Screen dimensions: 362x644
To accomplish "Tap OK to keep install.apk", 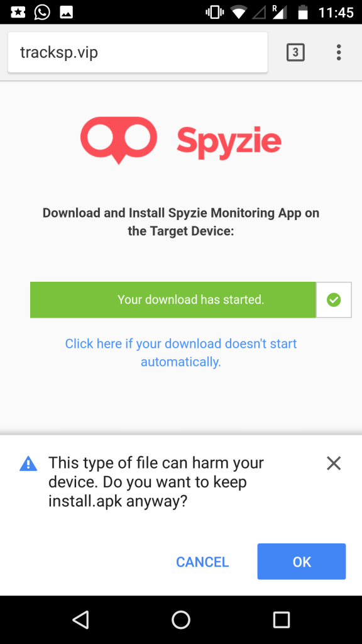I will (x=301, y=562).
